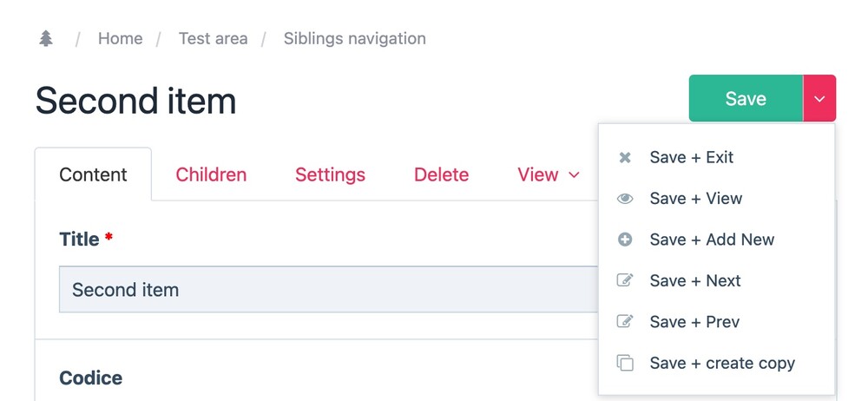Choose Save + create copy menu entry
The width and height of the screenshot is (868, 401).
pyautogui.click(x=722, y=363)
